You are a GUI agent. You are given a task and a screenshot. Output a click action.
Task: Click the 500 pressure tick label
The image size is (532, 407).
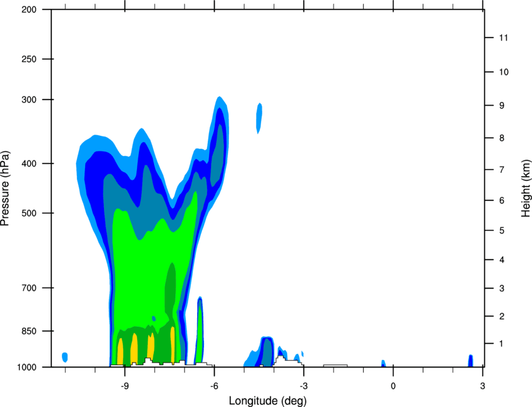[x=29, y=213]
